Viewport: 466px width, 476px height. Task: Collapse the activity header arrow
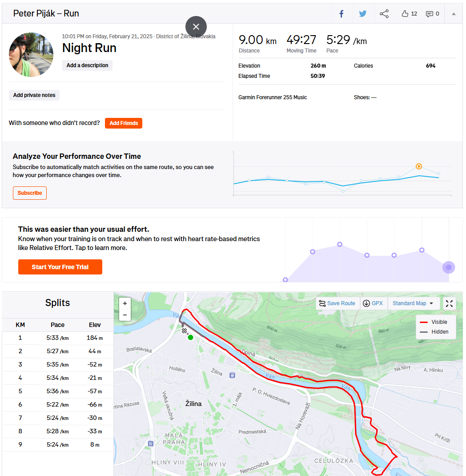click(454, 14)
